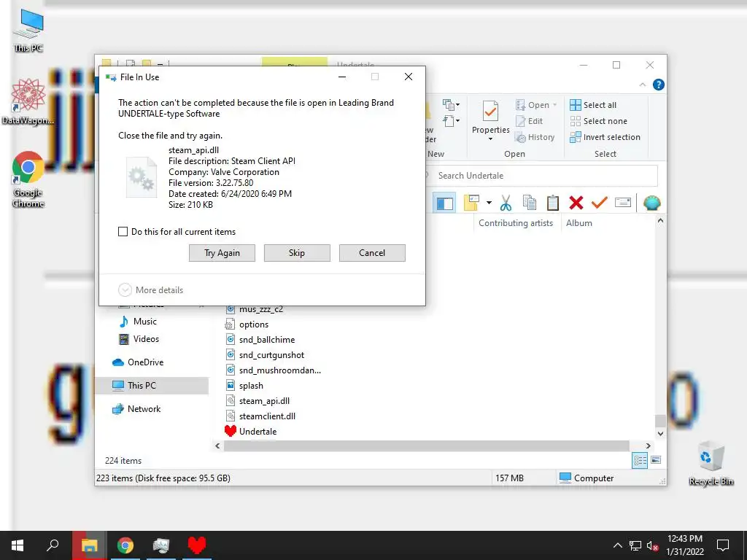Click the teal shell icon in toolbar
This screenshot has height=560, width=747.
tap(651, 203)
